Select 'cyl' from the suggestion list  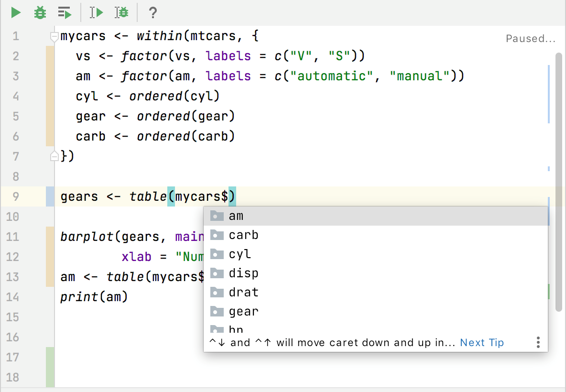(240, 254)
